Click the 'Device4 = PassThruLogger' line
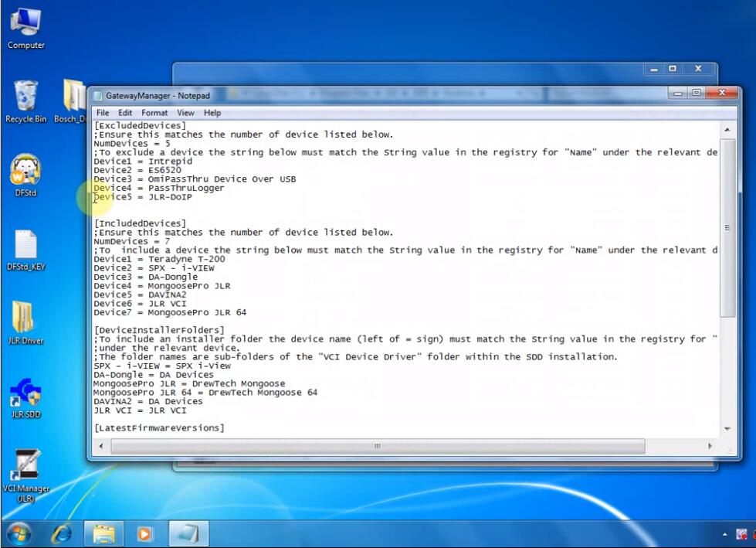This screenshot has height=548, width=756. coord(159,188)
